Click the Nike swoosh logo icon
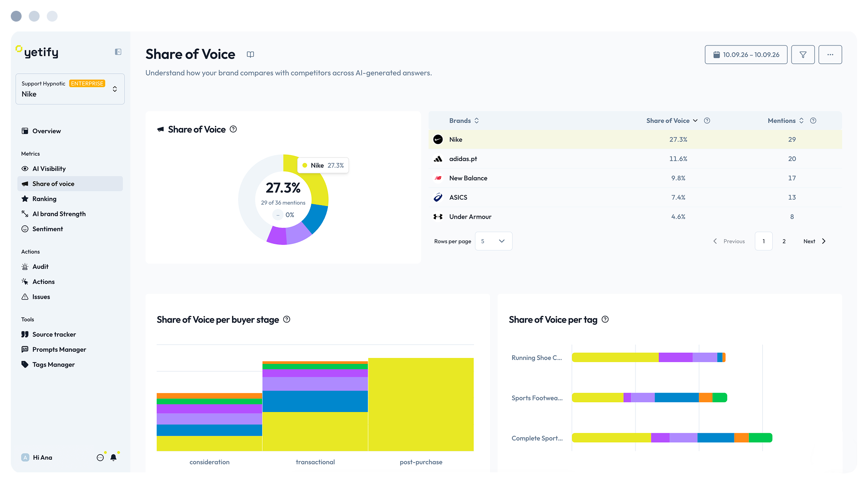 (438, 139)
